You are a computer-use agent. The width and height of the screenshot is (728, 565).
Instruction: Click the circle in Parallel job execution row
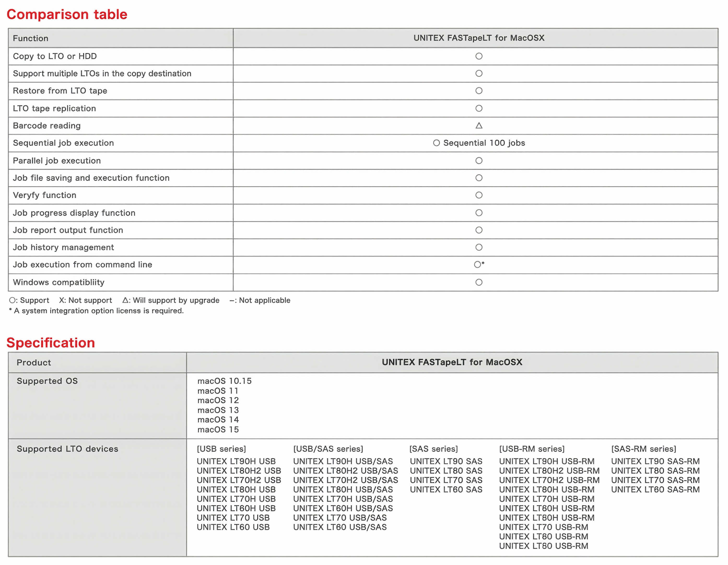tap(479, 161)
